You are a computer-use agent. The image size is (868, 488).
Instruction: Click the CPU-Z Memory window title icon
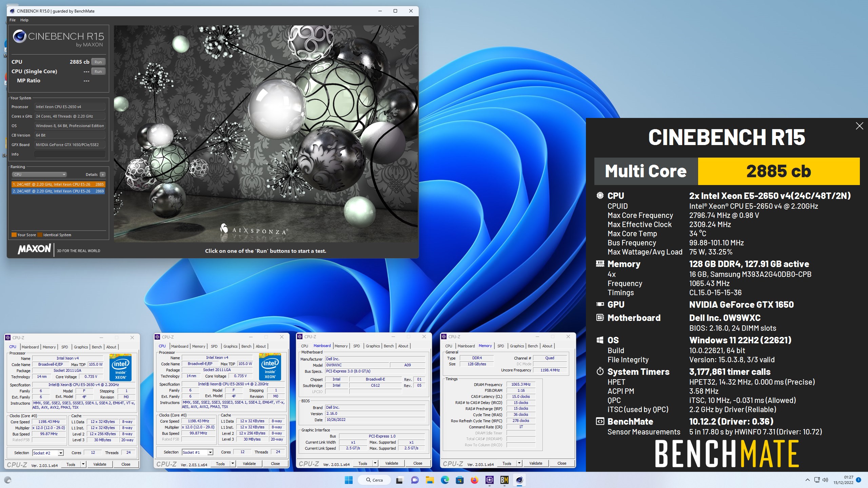(x=444, y=337)
